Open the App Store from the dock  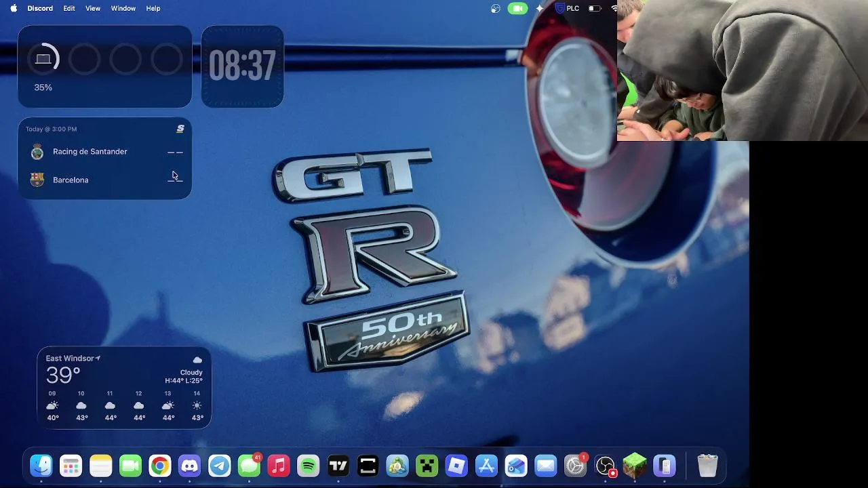tap(486, 466)
